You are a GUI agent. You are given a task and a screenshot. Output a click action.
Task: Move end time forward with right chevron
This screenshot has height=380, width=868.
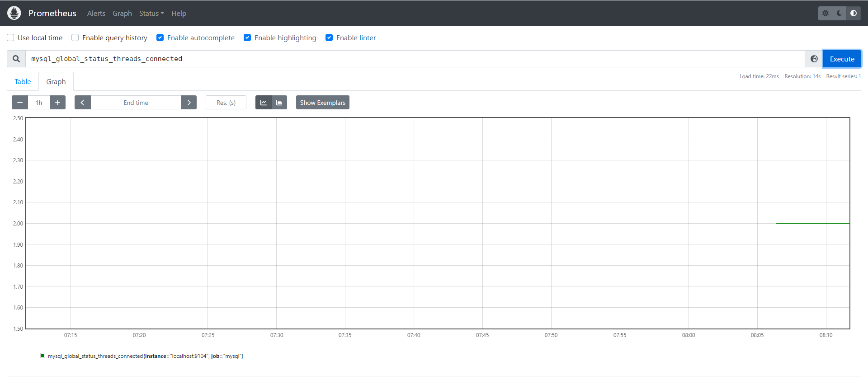point(189,103)
